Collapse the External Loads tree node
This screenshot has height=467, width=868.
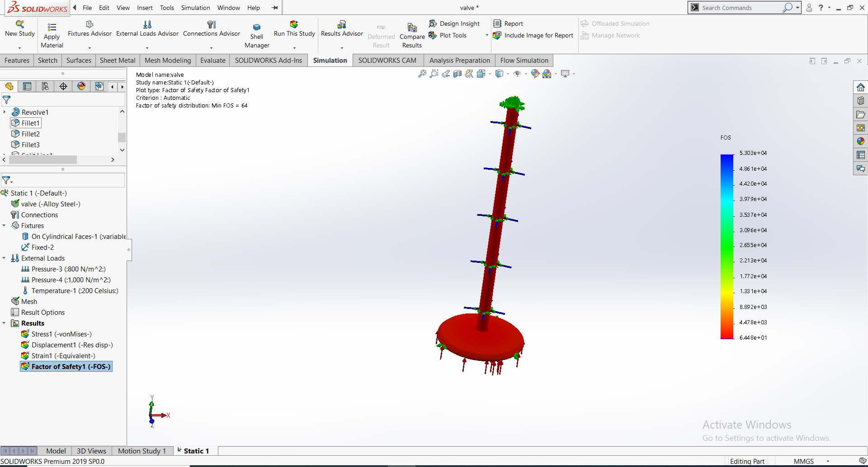(4, 258)
